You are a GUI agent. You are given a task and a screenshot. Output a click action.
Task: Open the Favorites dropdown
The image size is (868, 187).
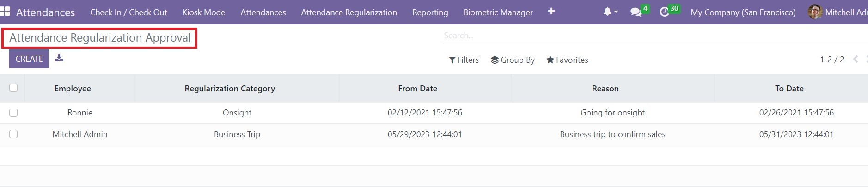click(x=567, y=60)
